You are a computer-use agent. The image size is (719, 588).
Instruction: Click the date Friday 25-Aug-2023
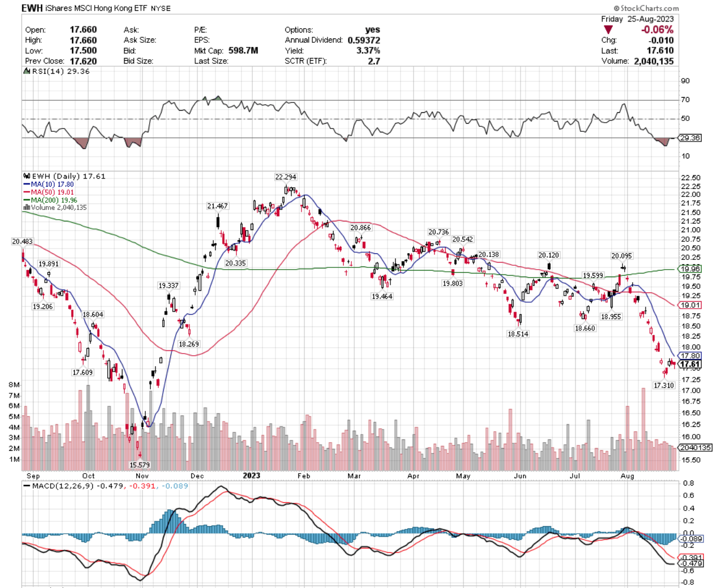637,19
